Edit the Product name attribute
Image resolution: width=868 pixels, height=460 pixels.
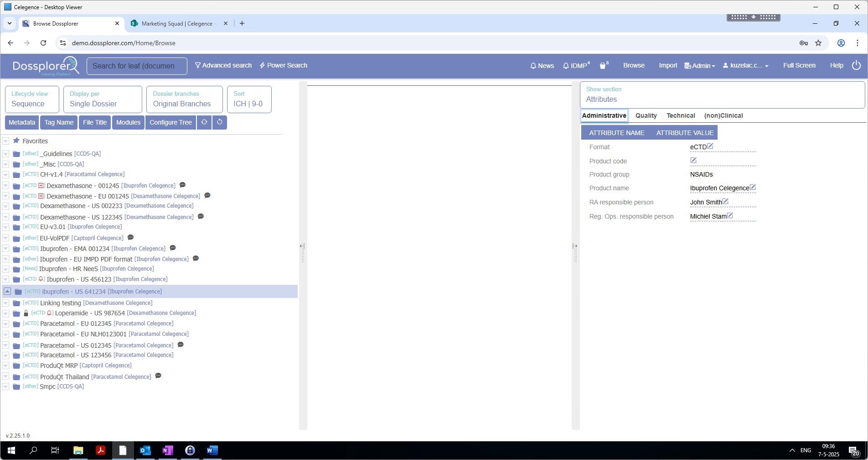[753, 187]
